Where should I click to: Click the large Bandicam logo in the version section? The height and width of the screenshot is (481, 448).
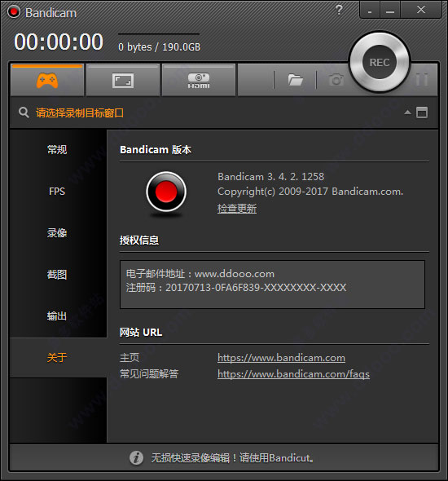click(166, 192)
